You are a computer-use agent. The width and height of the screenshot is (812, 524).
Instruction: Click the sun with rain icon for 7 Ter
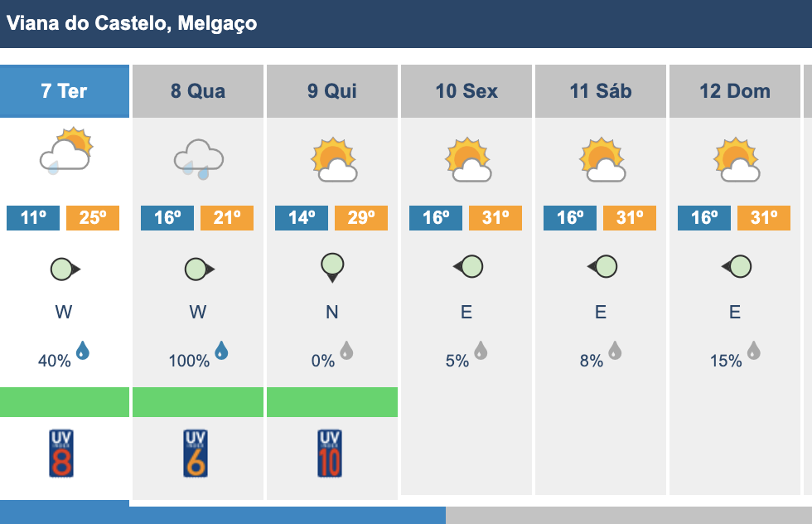tap(65, 150)
